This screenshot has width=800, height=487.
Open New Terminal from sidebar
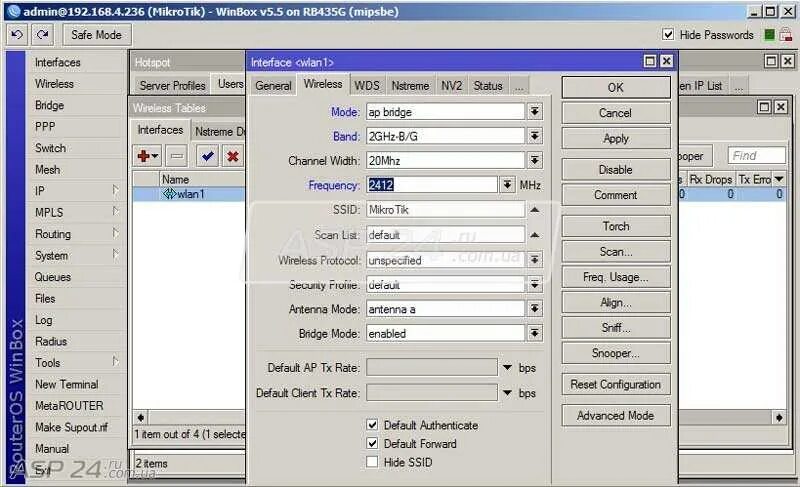pyautogui.click(x=66, y=384)
